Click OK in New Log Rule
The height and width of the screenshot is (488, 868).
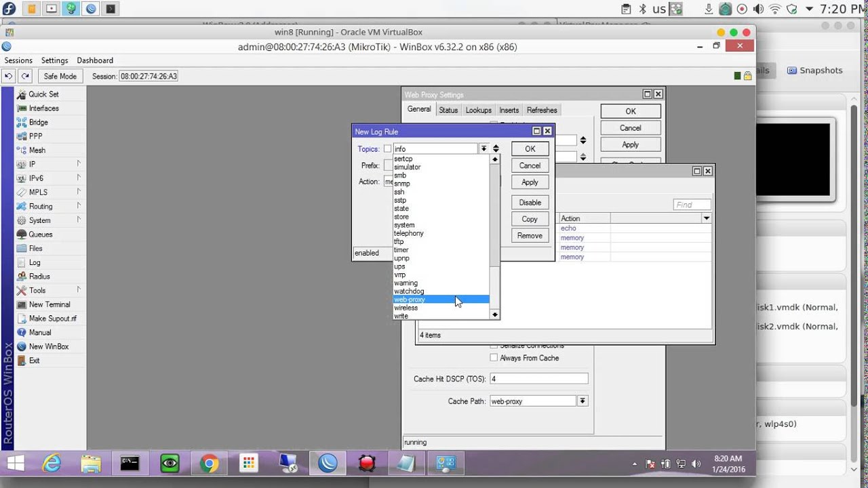(530, 149)
